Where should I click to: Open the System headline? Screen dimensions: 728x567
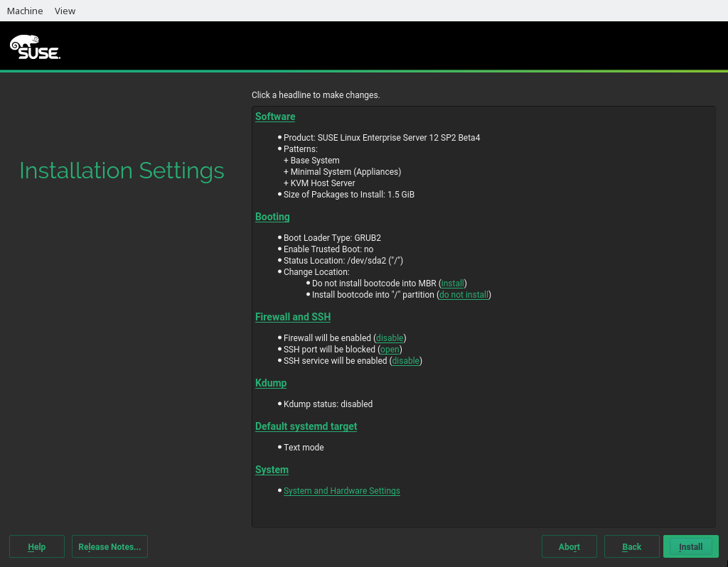pos(272,470)
